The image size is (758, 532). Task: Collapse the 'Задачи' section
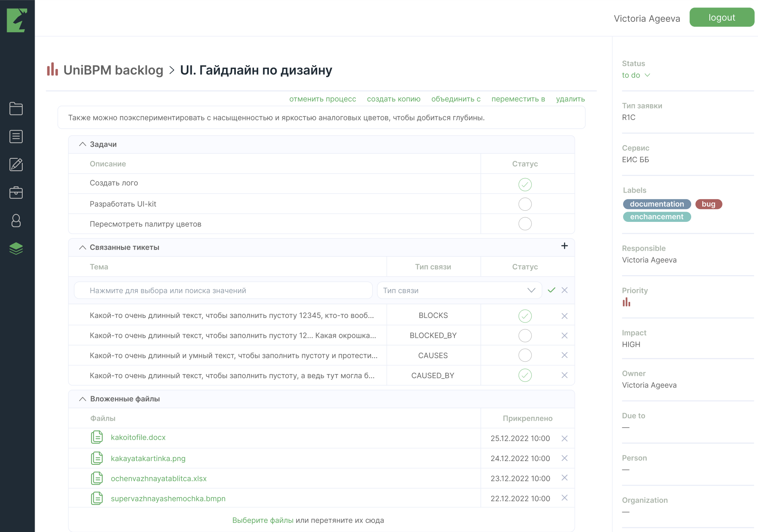click(82, 144)
